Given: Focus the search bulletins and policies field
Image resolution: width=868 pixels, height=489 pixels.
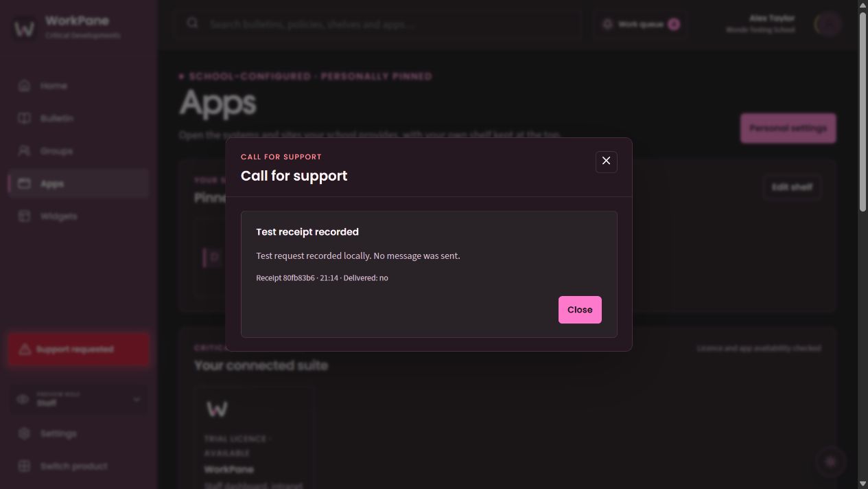Looking at the screenshot, I should click(x=379, y=24).
